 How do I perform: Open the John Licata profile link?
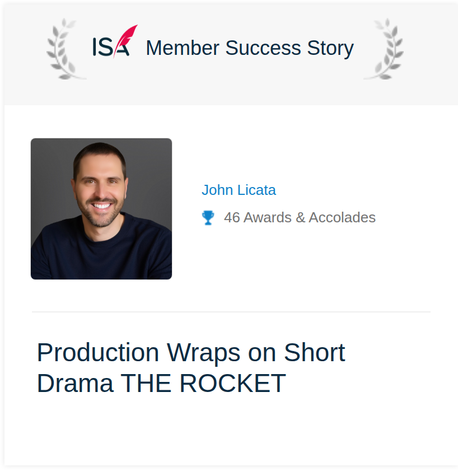click(239, 190)
